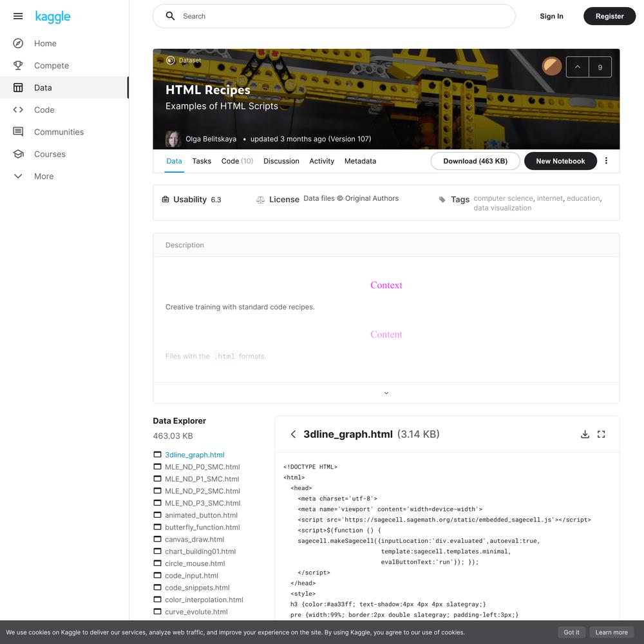Click the vote count 9
Screen dimensions: 644x644
pos(600,67)
